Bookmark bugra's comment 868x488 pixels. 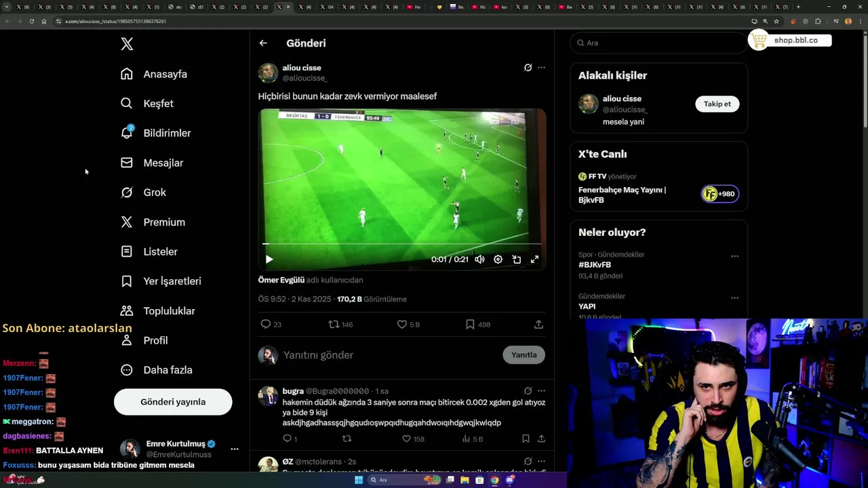pyautogui.click(x=526, y=439)
